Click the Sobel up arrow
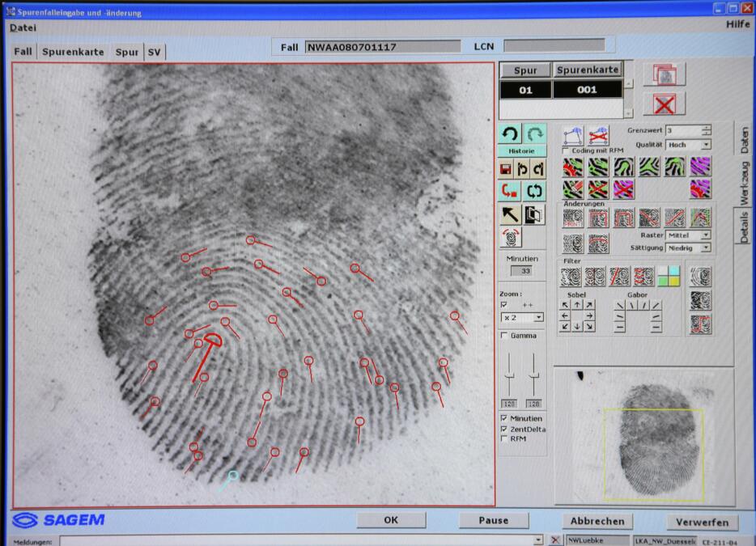Image resolution: width=756 pixels, height=546 pixels. coord(577,305)
